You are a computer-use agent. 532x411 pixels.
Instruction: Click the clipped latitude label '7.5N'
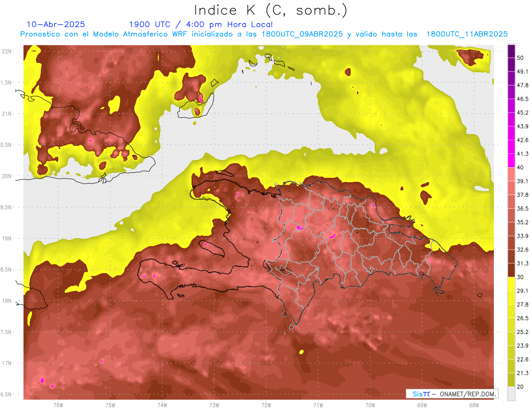[6, 333]
